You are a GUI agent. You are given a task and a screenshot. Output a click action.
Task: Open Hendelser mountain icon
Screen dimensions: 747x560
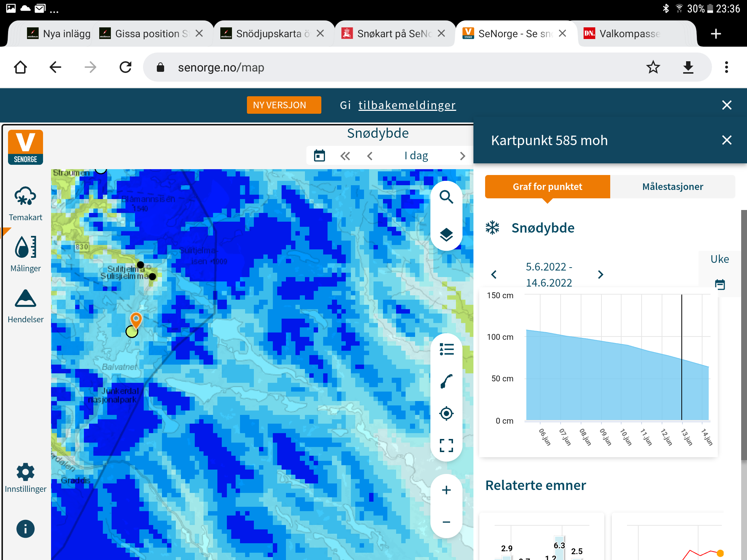25,299
